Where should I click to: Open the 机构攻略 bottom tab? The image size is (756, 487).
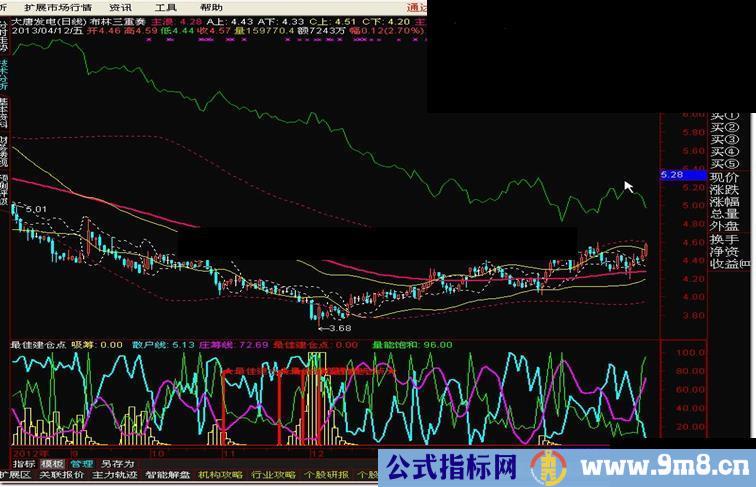[220, 476]
